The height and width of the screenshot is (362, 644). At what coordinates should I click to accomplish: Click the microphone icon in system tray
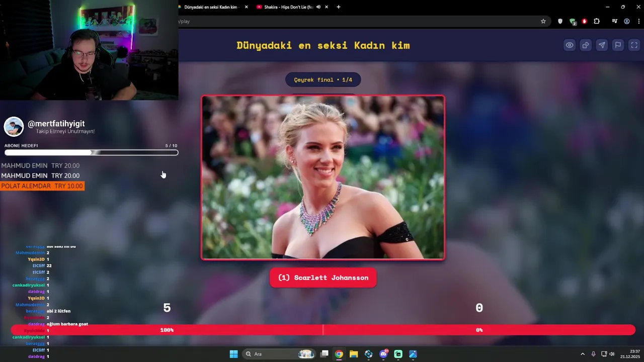pos(594,354)
